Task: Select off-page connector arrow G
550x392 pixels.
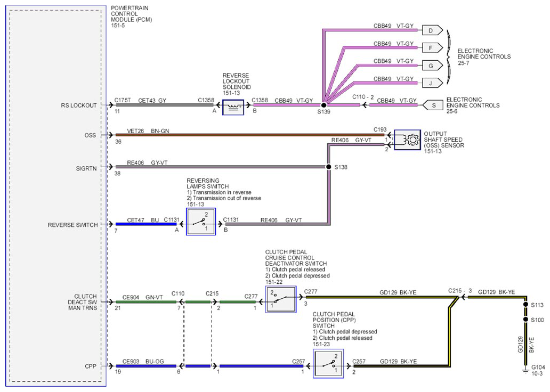Action: tap(432, 66)
